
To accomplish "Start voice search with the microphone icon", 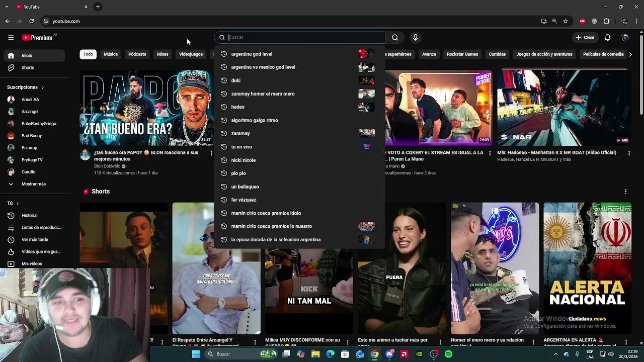I will tap(415, 37).
